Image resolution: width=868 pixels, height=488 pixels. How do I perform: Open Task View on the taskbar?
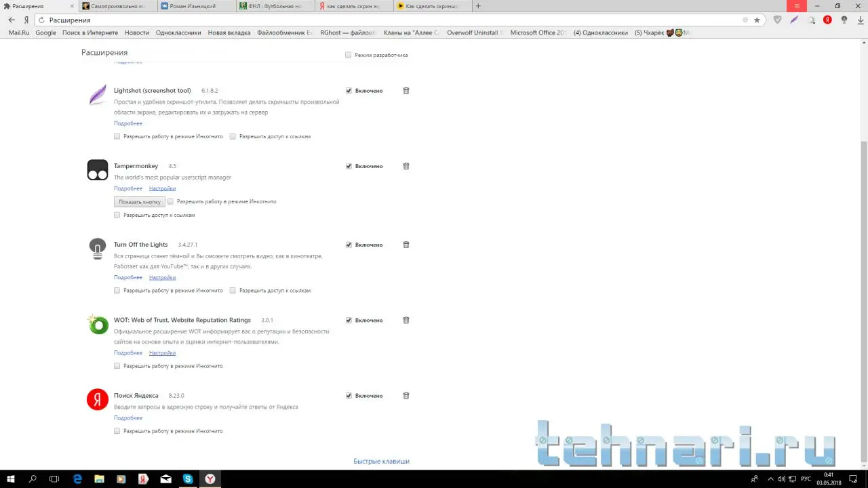click(x=54, y=479)
